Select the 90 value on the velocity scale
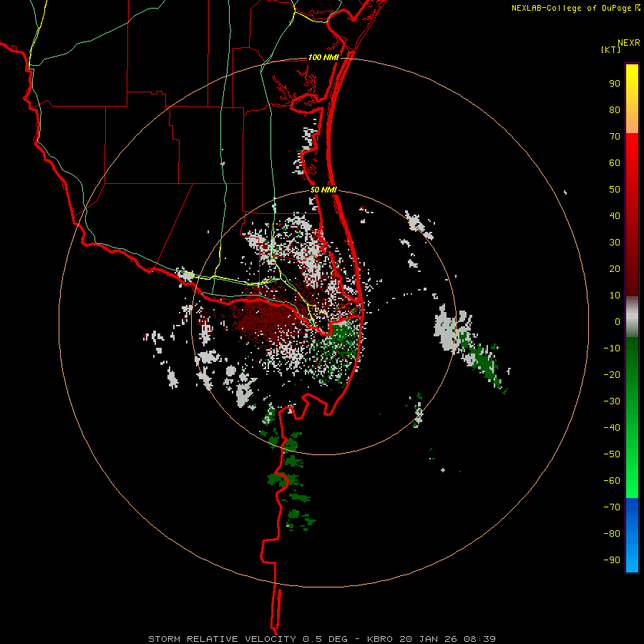The height and width of the screenshot is (644, 644). point(615,84)
